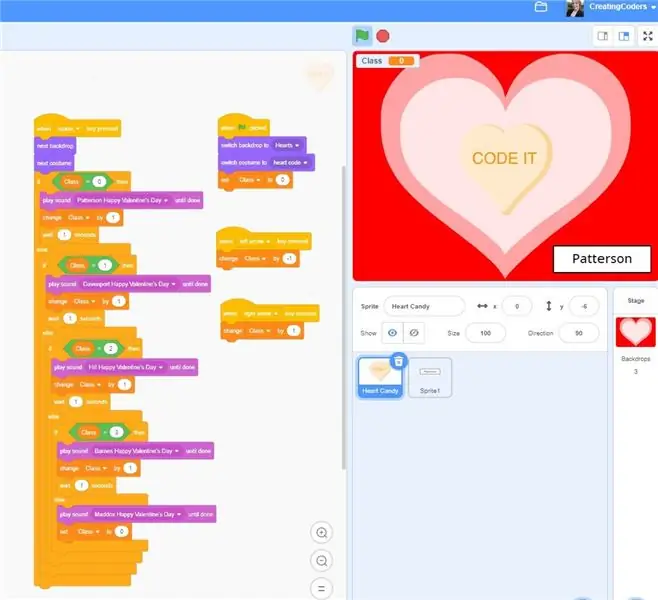Click the Class variable monitor on stage

click(387, 61)
